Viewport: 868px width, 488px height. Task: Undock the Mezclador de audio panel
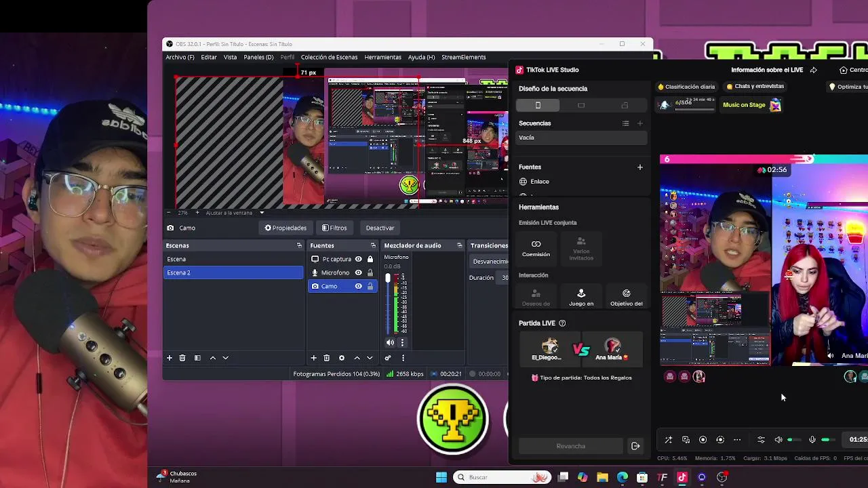pyautogui.click(x=459, y=245)
